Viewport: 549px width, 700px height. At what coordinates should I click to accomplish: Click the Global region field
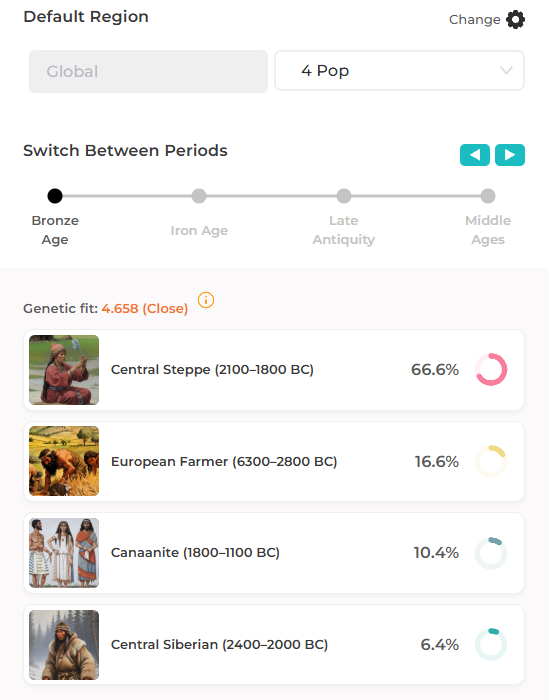click(x=148, y=71)
